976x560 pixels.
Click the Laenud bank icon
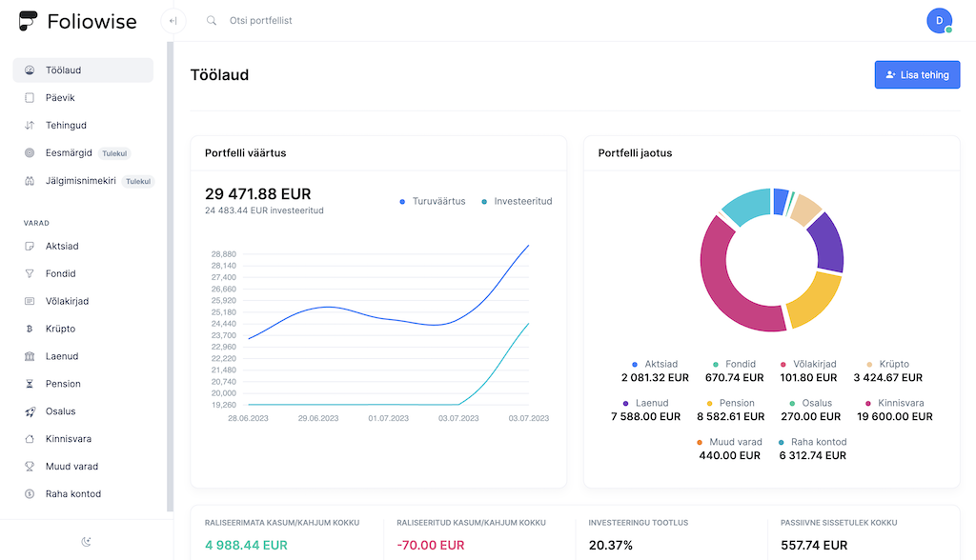(30, 356)
